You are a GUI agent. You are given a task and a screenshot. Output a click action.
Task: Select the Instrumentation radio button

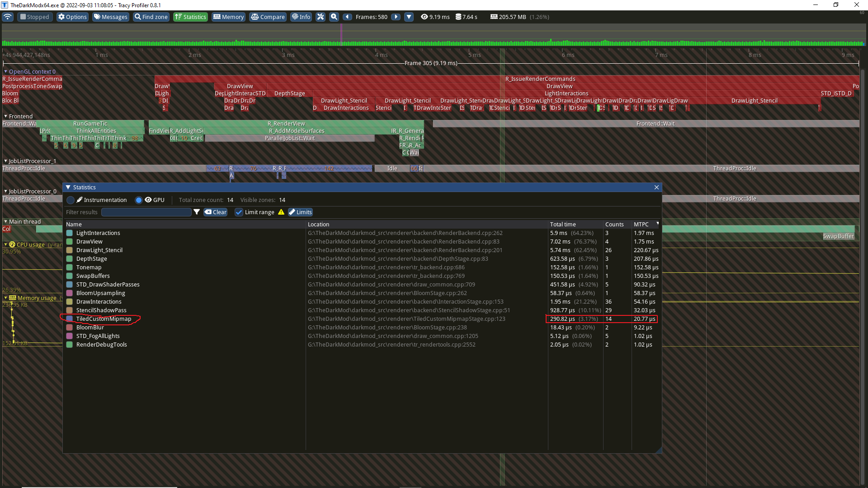(71, 200)
